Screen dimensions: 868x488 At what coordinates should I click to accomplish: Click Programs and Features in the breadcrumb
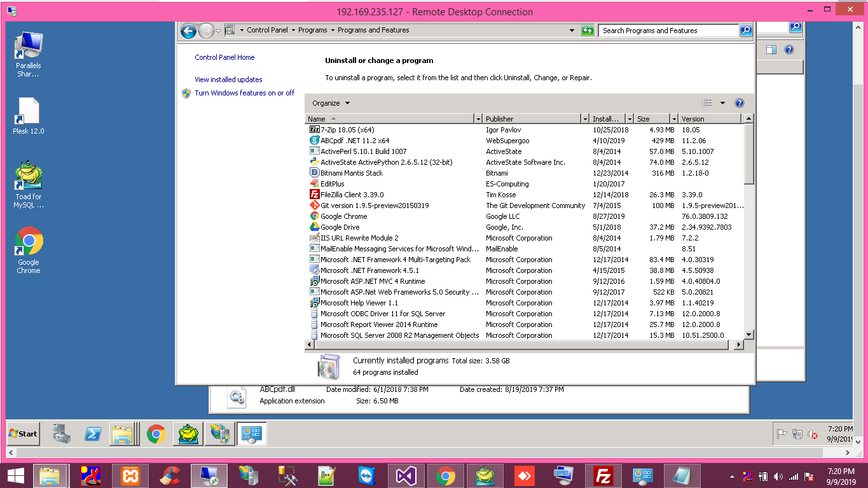[373, 30]
